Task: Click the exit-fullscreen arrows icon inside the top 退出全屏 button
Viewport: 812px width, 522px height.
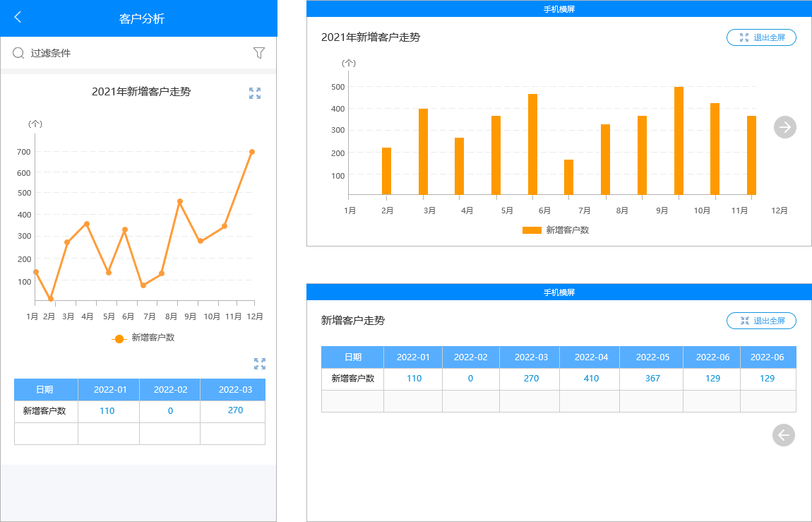Action: tap(744, 37)
